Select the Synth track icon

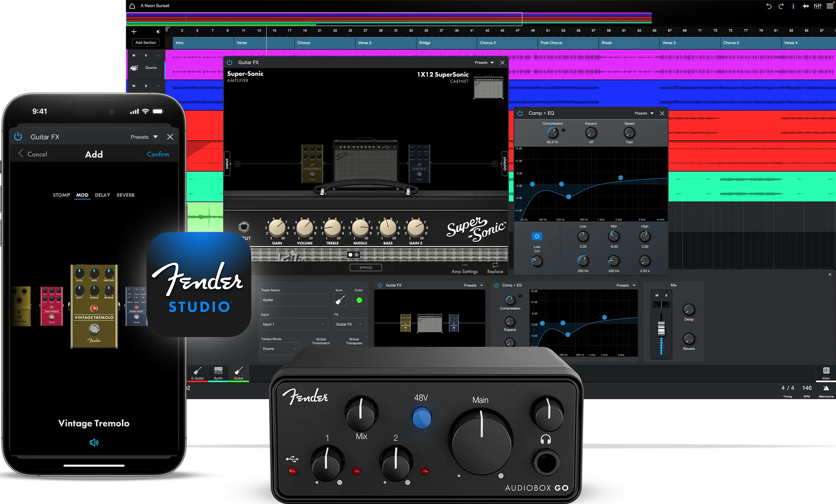point(218,373)
